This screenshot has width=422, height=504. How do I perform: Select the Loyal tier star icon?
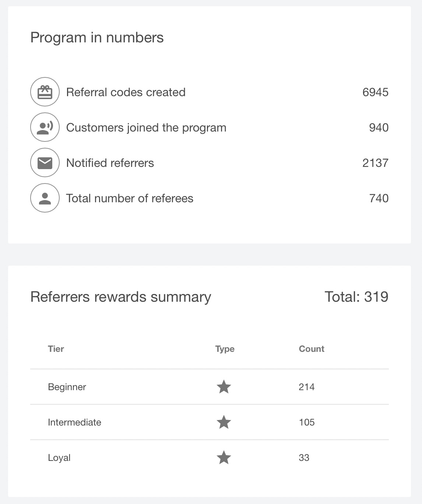tap(224, 458)
